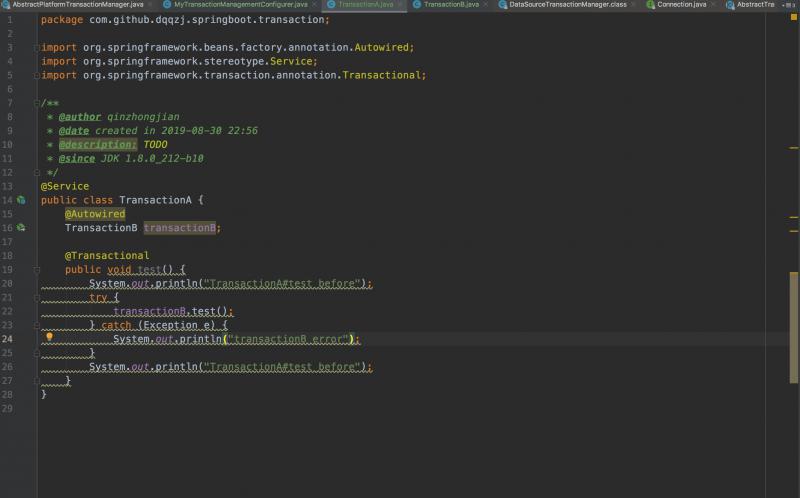Close the TransactionA.java tab
This screenshot has width=800, height=498.
[x=400, y=5]
